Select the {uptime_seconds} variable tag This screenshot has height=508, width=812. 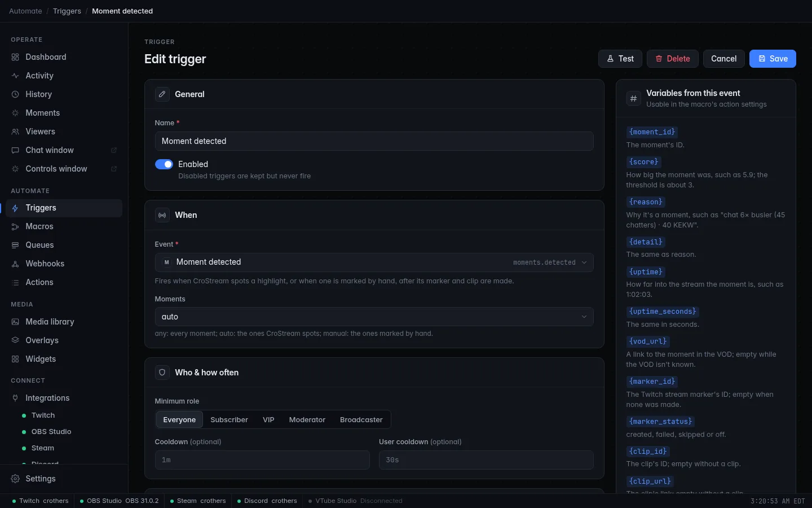tap(663, 312)
